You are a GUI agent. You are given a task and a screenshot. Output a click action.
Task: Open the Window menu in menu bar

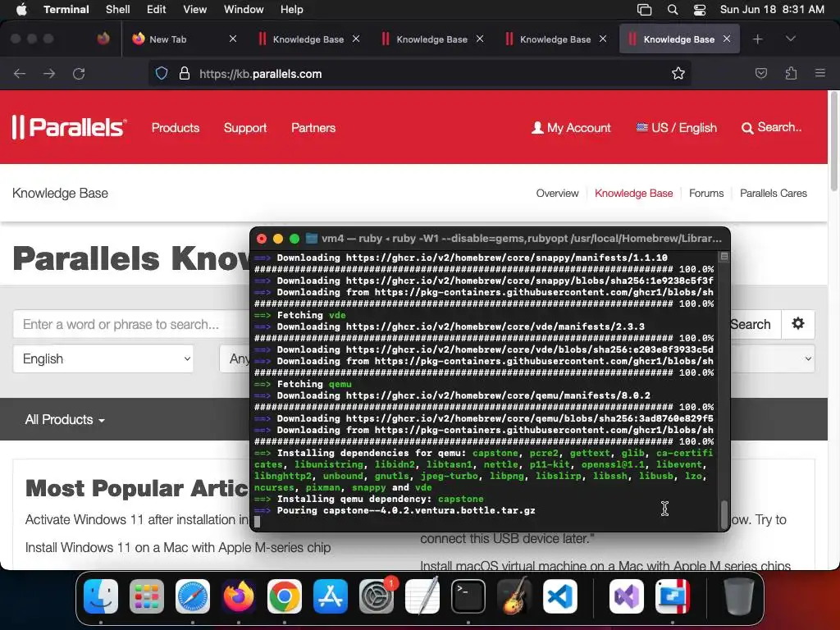pyautogui.click(x=244, y=9)
